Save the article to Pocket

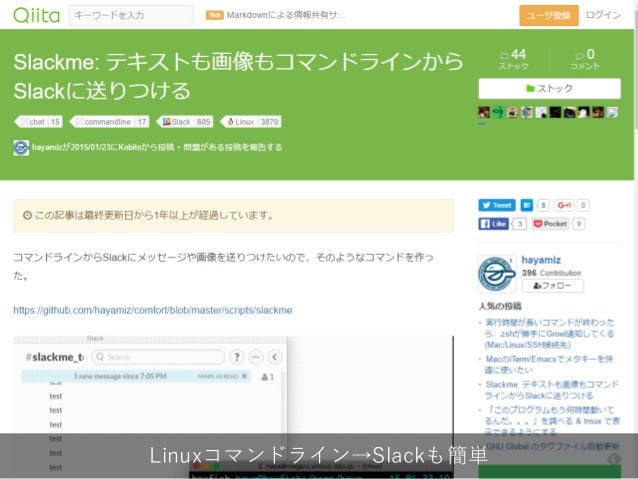coord(551,224)
